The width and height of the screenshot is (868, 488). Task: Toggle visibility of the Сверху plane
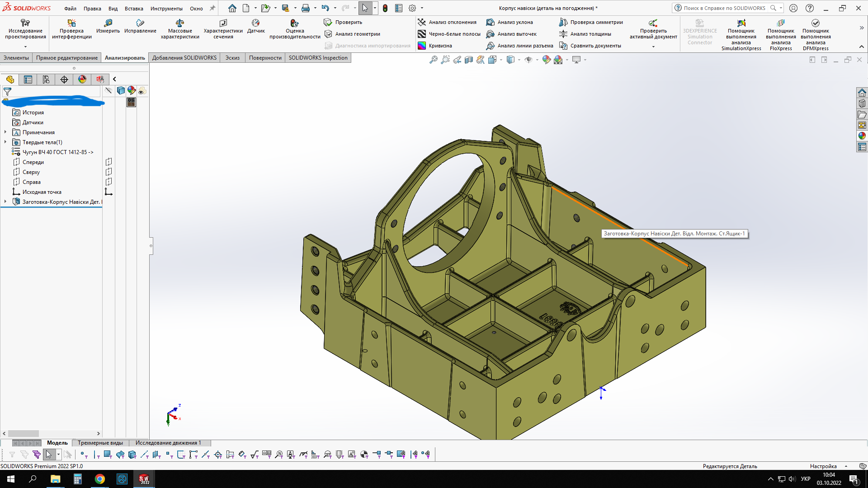point(108,172)
